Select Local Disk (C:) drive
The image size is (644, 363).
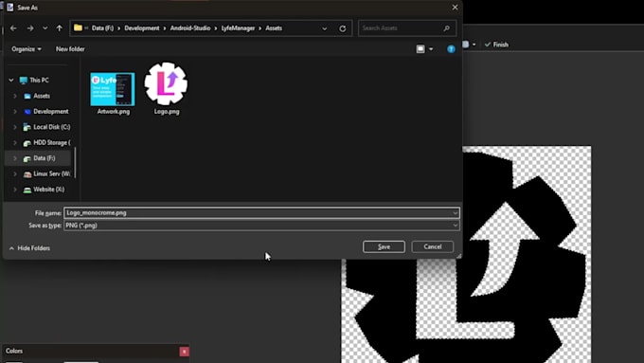click(52, 127)
